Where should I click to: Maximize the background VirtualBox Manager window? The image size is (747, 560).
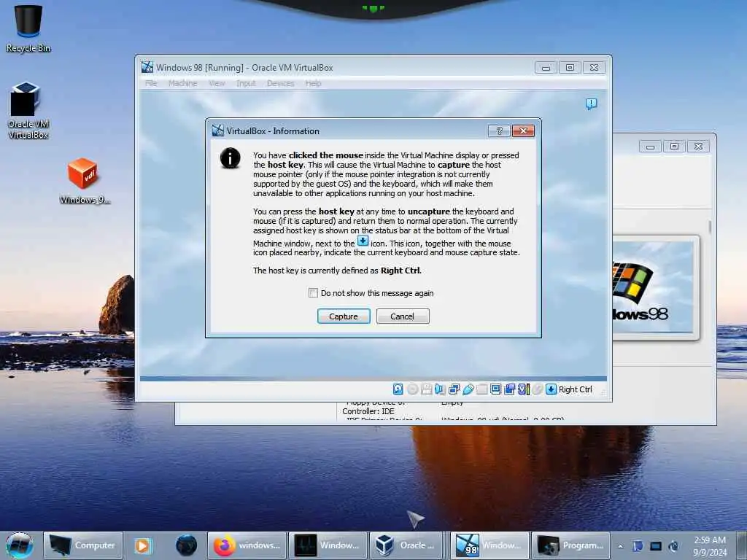click(x=674, y=146)
